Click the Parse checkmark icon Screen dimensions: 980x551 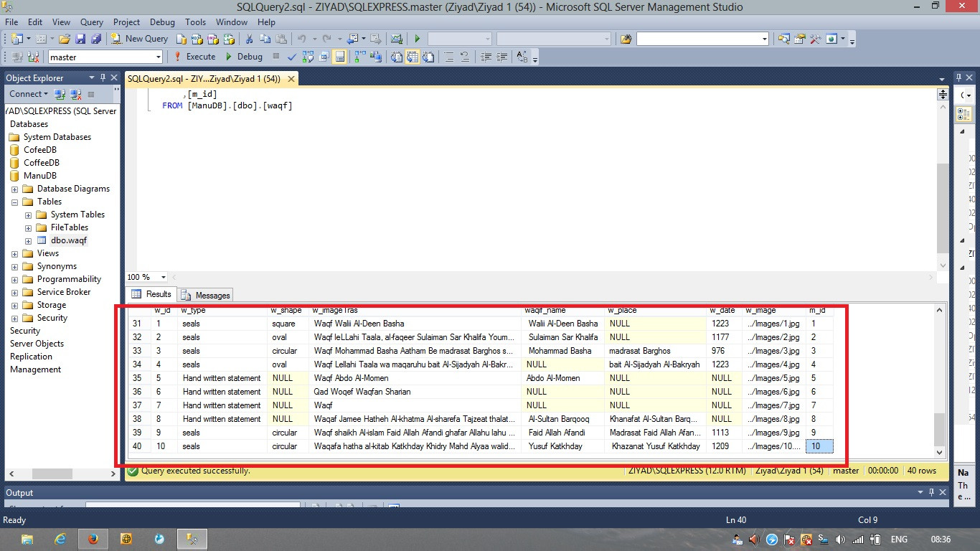coord(292,57)
